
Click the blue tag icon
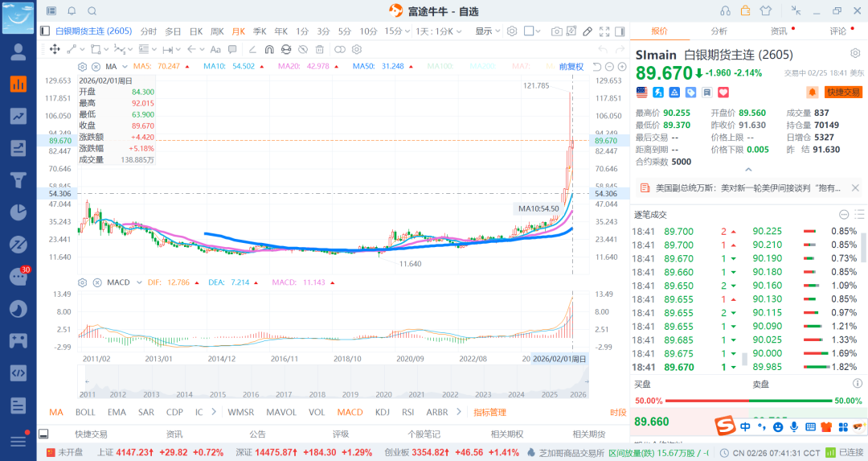691,92
